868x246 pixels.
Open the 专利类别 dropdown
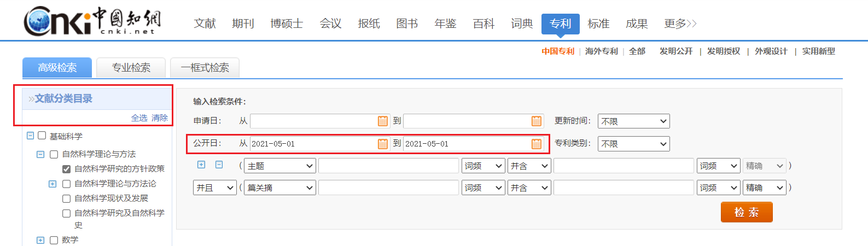634,144
